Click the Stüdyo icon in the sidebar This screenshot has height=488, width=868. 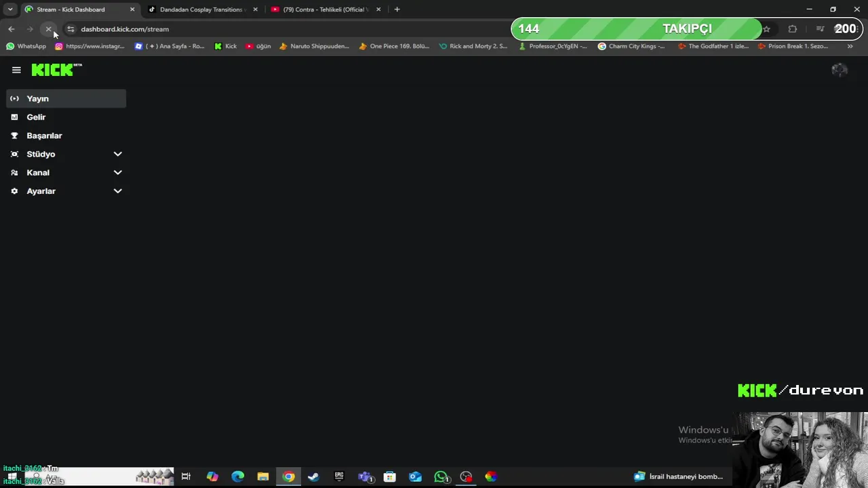14,154
